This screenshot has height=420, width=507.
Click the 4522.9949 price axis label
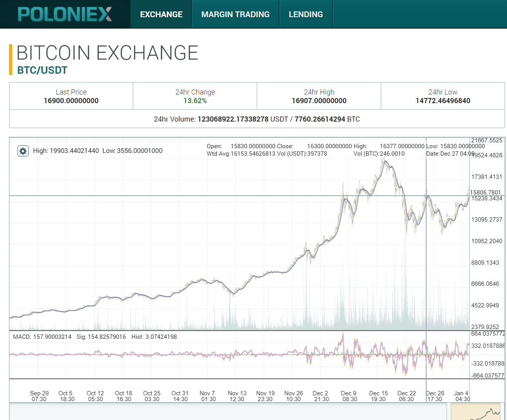coord(485,305)
